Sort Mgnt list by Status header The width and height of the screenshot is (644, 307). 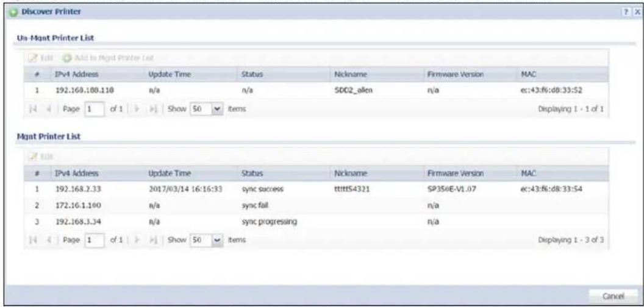click(283, 173)
